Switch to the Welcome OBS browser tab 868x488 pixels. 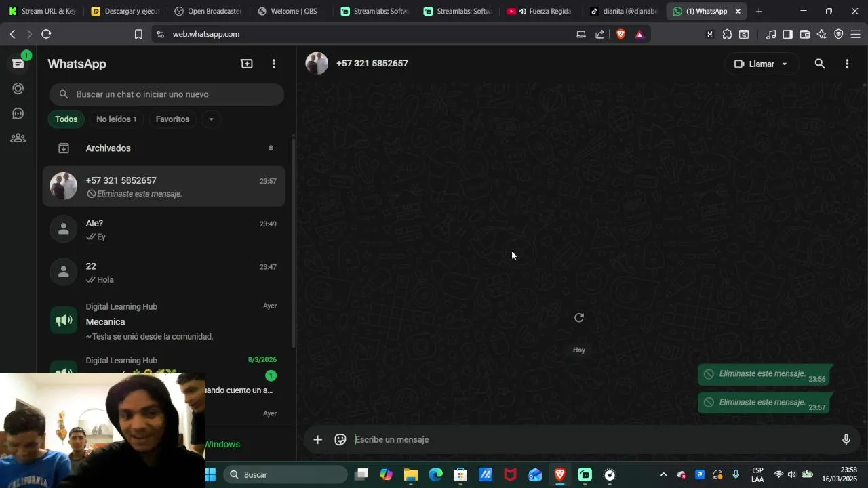pyautogui.click(x=293, y=12)
